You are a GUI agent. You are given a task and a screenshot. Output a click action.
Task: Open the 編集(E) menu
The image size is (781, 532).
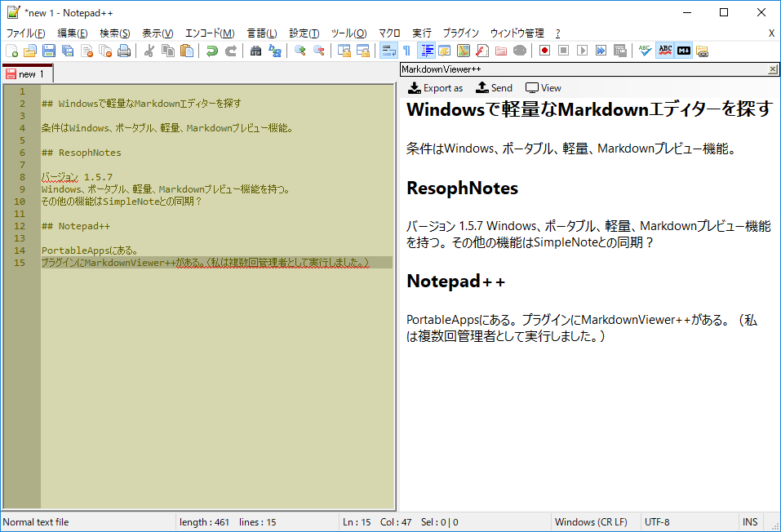pos(72,33)
